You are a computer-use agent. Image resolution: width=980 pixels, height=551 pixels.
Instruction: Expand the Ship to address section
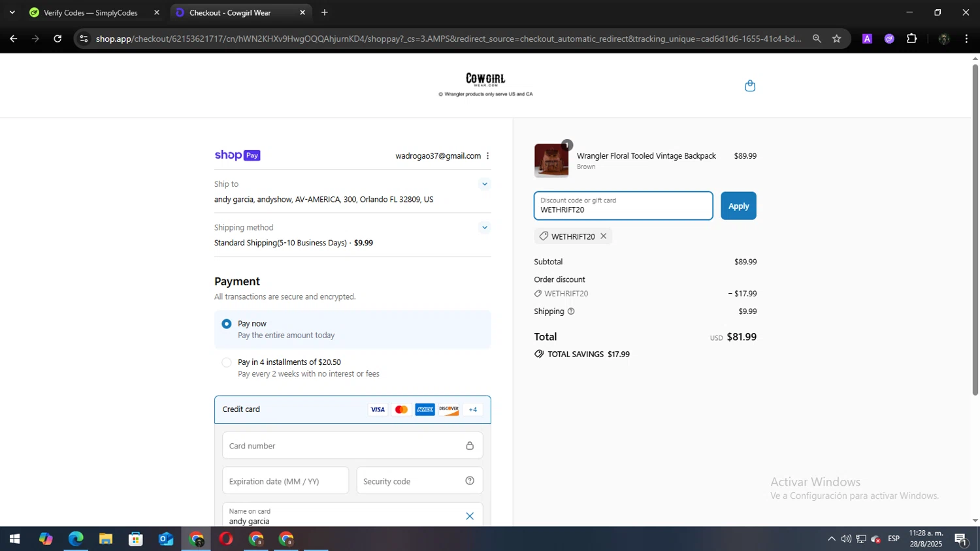click(484, 184)
